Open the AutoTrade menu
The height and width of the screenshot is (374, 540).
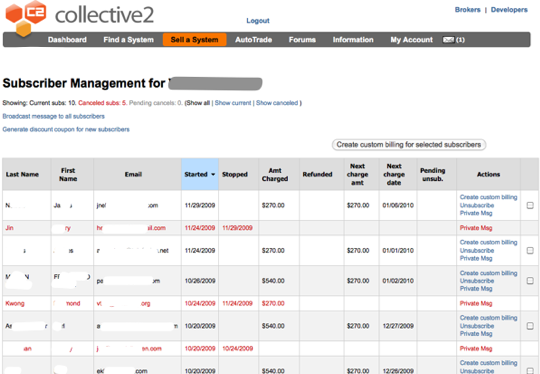coord(253,40)
